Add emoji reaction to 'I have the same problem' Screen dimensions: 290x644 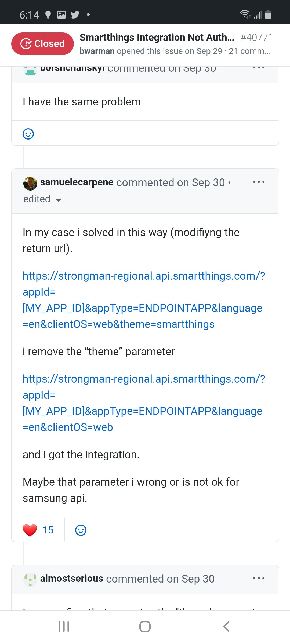(x=28, y=134)
